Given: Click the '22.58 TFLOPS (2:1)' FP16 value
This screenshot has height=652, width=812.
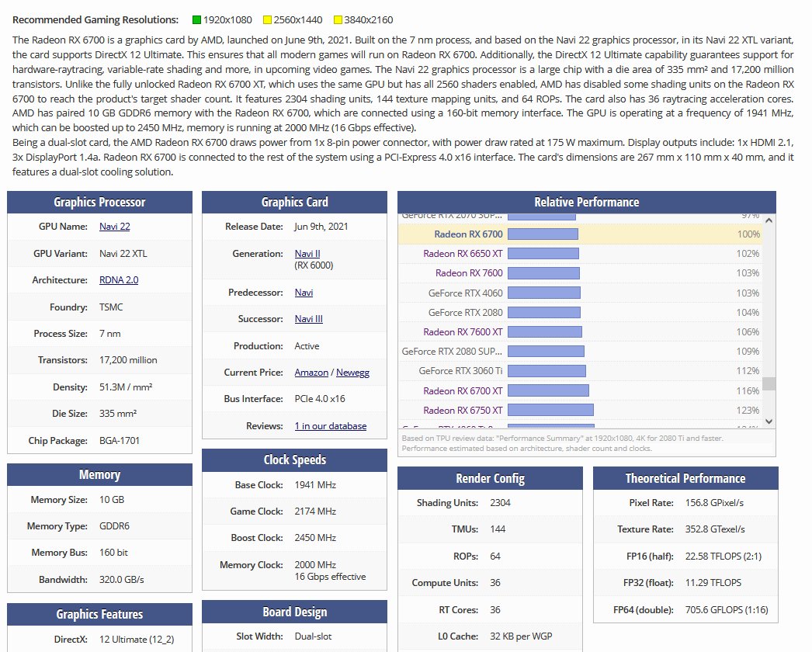Looking at the screenshot, I should coord(724,557).
